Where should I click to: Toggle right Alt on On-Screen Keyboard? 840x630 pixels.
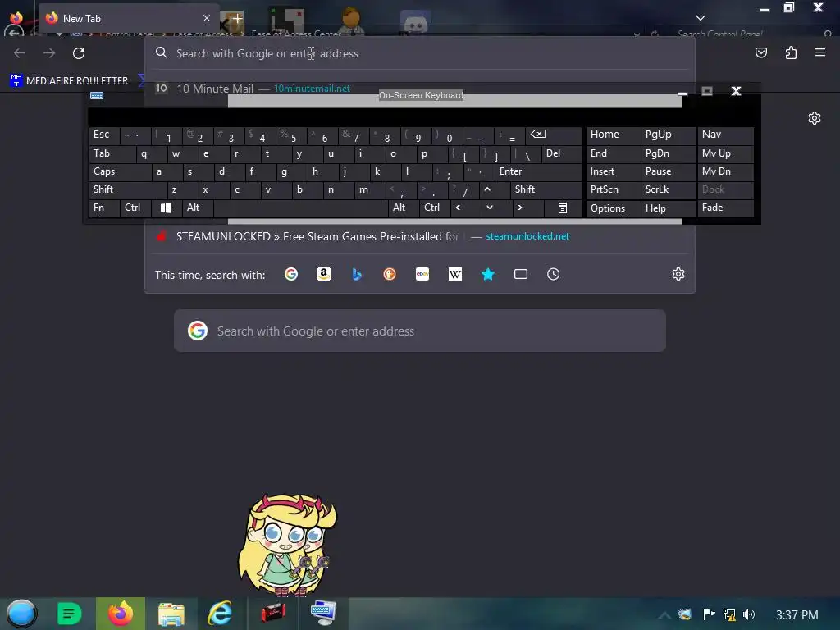coord(403,208)
